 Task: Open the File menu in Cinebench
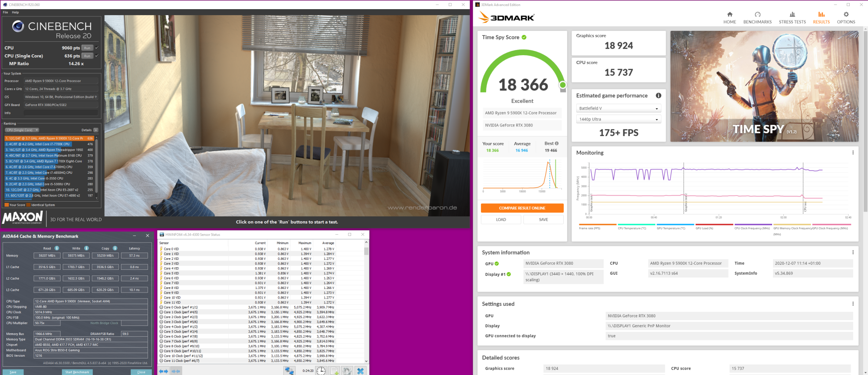6,12
